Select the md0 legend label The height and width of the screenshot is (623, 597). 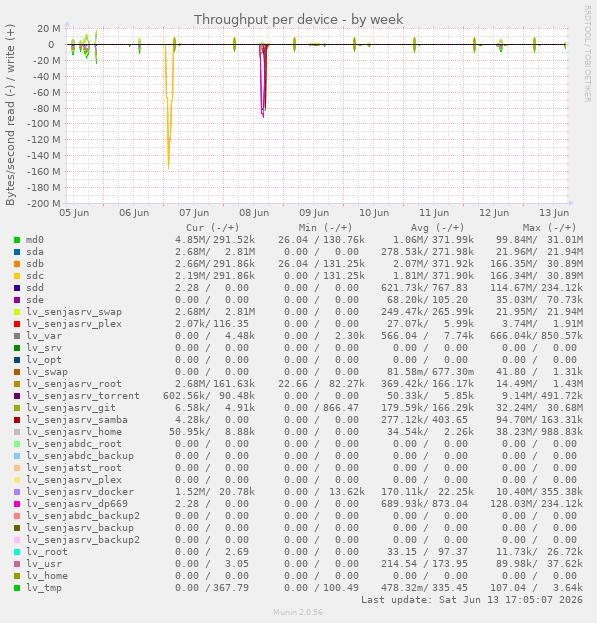click(x=35, y=240)
